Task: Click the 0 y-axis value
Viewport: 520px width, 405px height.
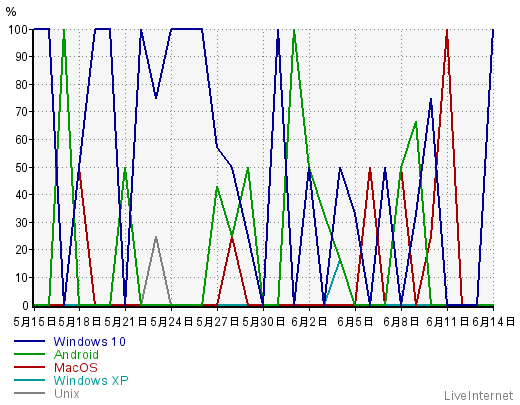Action: (25, 305)
